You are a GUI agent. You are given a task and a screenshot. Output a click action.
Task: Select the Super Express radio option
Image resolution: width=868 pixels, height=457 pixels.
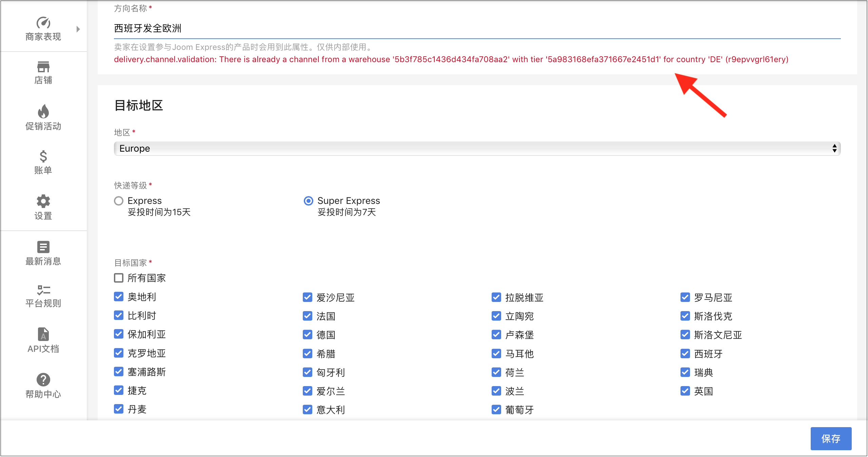point(309,201)
